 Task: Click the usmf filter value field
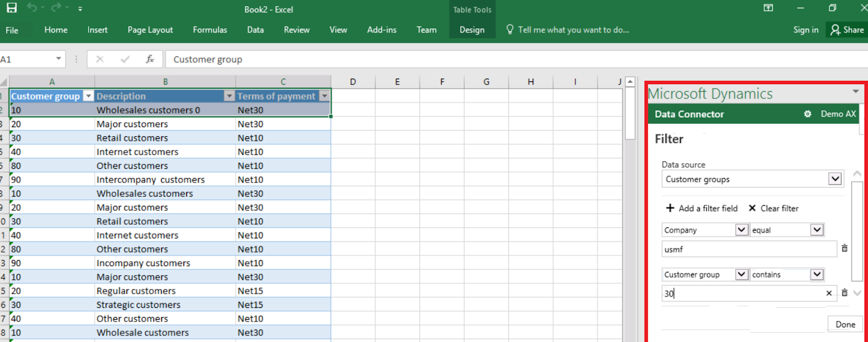749,249
